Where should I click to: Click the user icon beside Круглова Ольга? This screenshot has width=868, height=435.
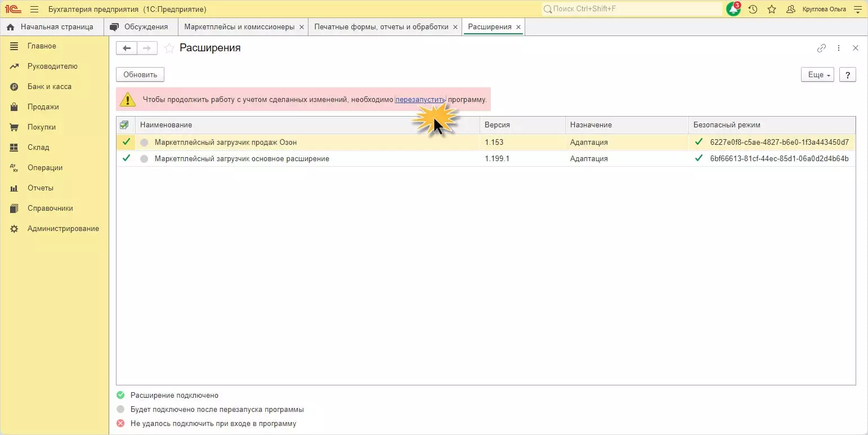click(791, 9)
